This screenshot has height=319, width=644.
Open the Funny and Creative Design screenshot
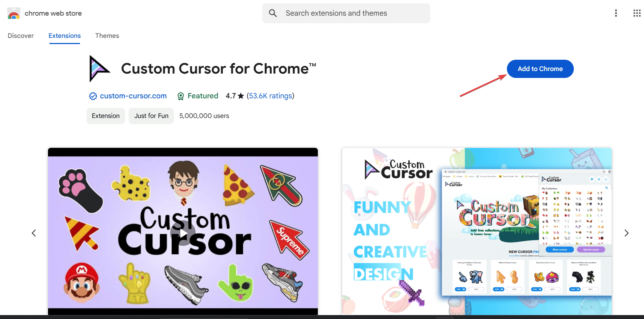click(x=477, y=231)
